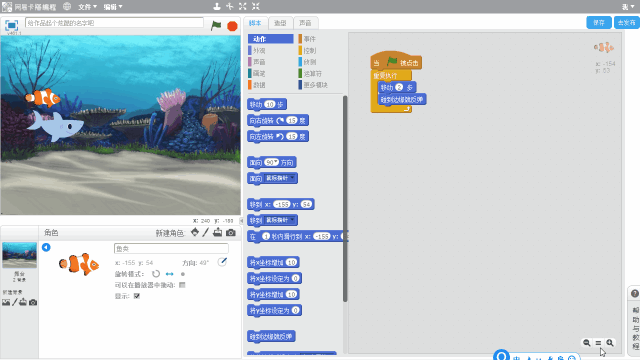Click the 去发布 publish button
The width and height of the screenshot is (640, 360).
pyautogui.click(x=627, y=23)
